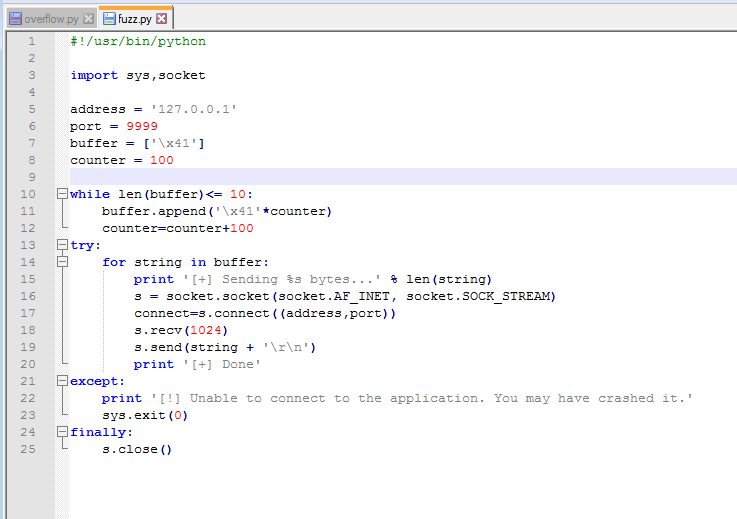Select the fuzz.py tab
This screenshot has height=519, width=737.
[135, 18]
